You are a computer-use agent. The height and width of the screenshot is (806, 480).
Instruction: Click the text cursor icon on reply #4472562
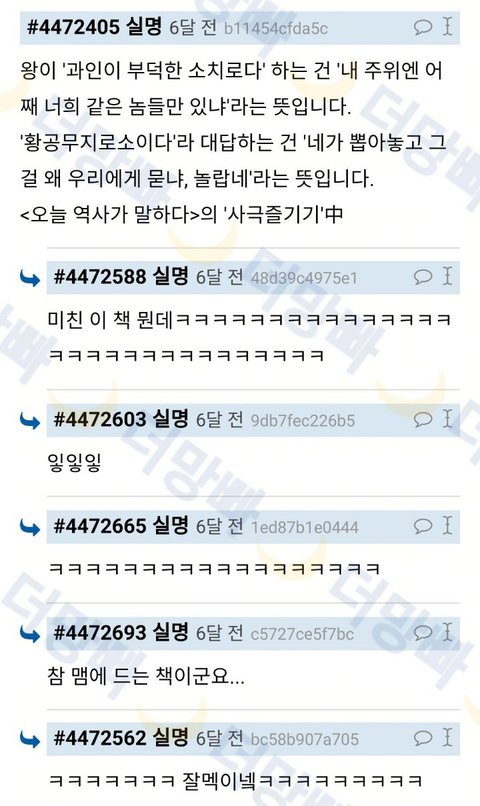tap(448, 738)
